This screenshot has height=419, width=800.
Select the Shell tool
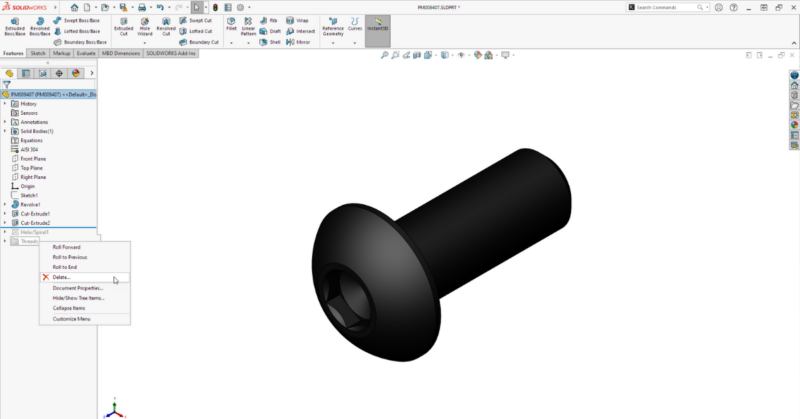270,42
